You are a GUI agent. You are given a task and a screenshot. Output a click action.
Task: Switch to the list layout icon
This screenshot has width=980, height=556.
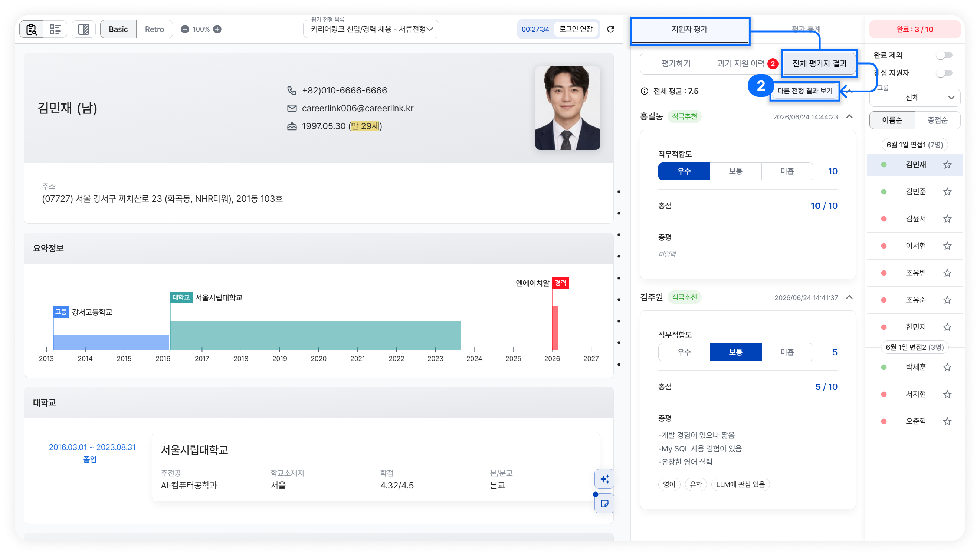pyautogui.click(x=55, y=29)
